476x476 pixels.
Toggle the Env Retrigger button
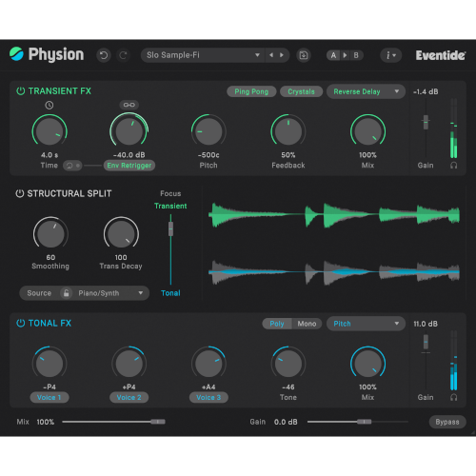coord(129,166)
